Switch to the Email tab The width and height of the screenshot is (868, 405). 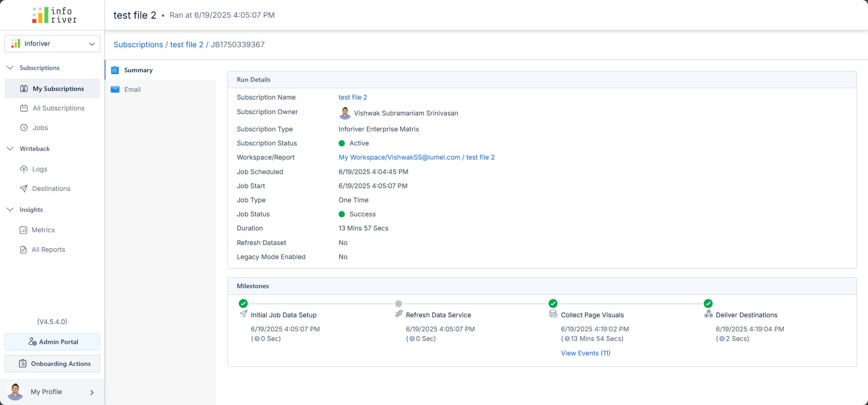161,90
